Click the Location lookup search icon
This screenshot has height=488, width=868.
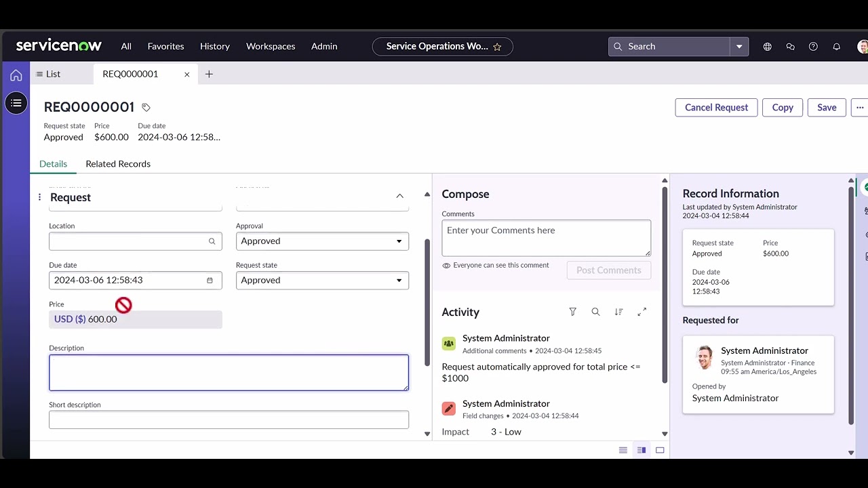(x=212, y=241)
